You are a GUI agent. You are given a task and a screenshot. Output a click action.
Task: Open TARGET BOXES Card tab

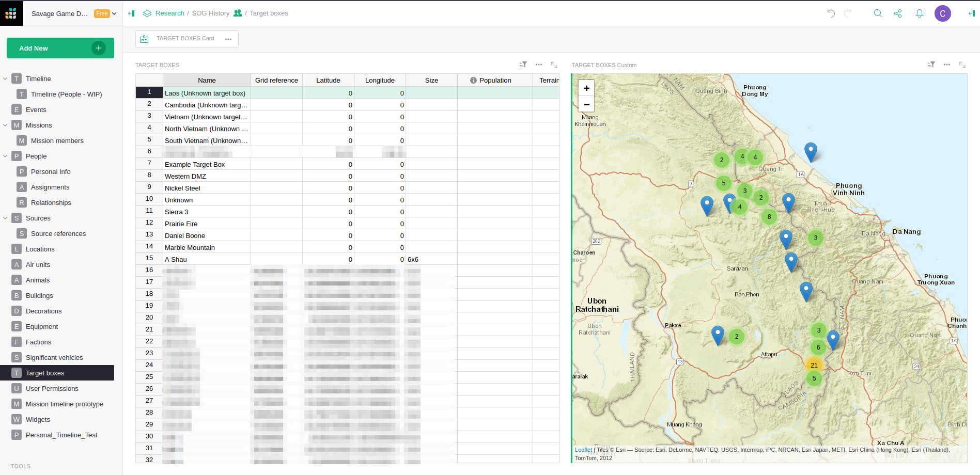[185, 39]
